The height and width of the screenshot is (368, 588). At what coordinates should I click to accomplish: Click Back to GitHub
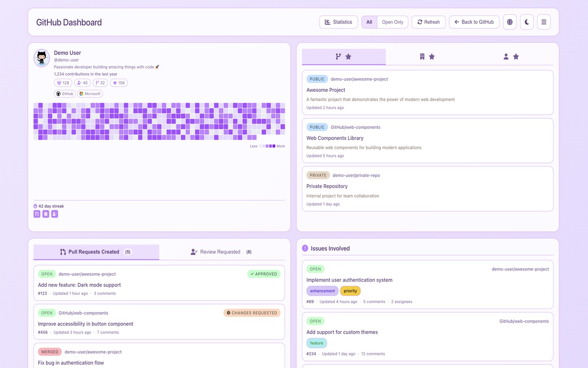coord(474,22)
